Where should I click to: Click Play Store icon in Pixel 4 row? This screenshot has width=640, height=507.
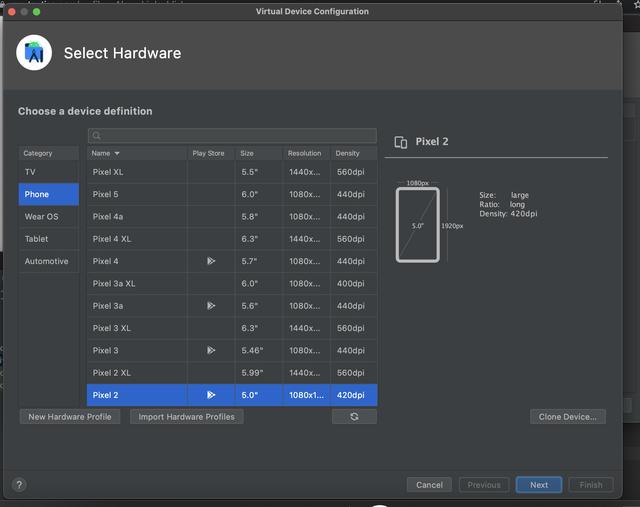(211, 261)
